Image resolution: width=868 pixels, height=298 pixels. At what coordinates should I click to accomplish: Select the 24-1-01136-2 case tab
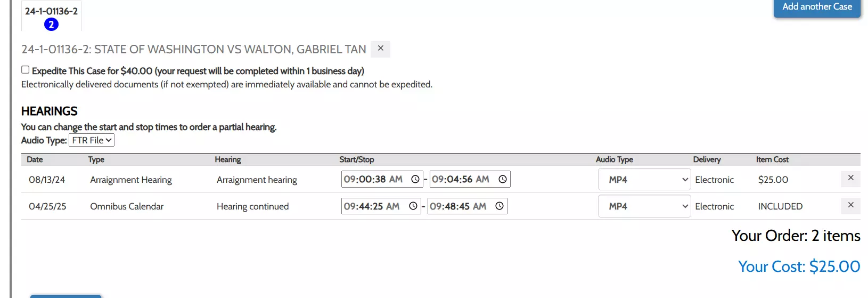(x=51, y=16)
